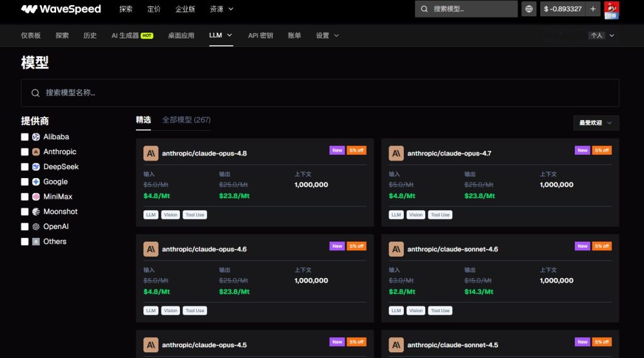
Task: Click the claude-sonnet-4.5 Anthropic card icon
Action: point(396,345)
